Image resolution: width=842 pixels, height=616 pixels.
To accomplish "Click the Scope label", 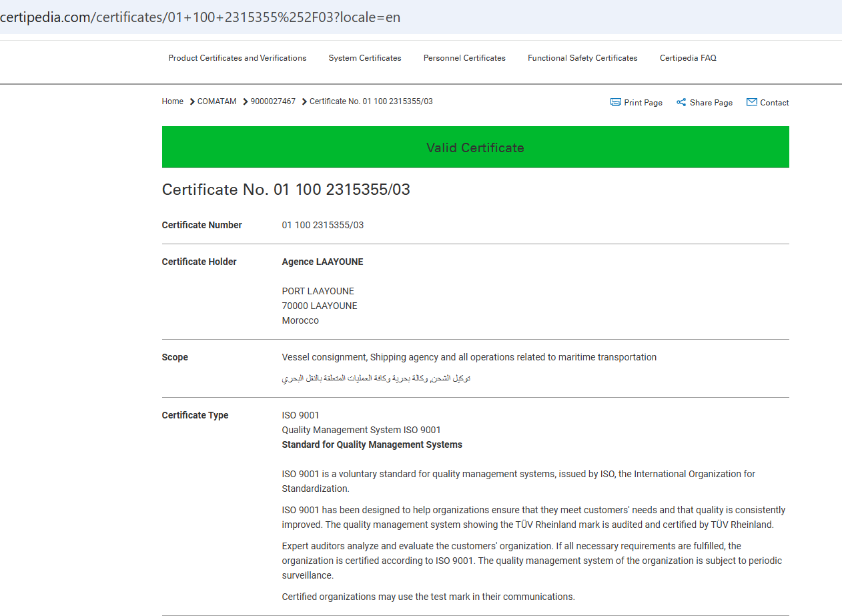I will click(175, 357).
